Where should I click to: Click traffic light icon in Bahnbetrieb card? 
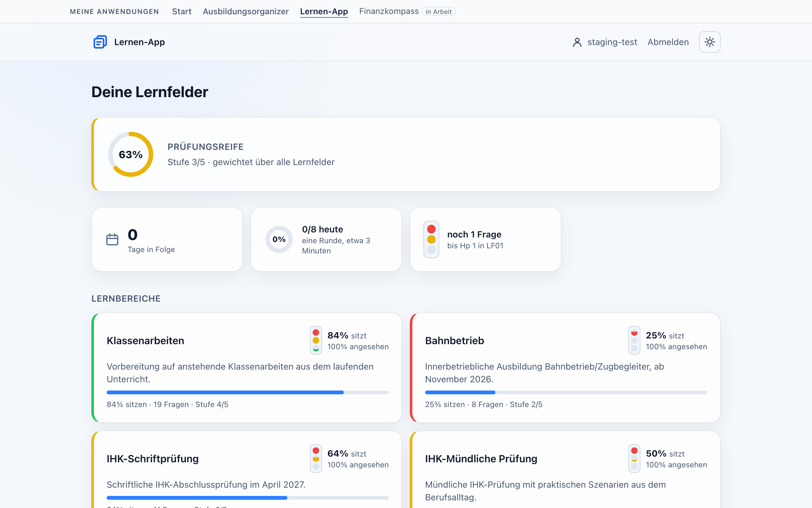(x=634, y=340)
